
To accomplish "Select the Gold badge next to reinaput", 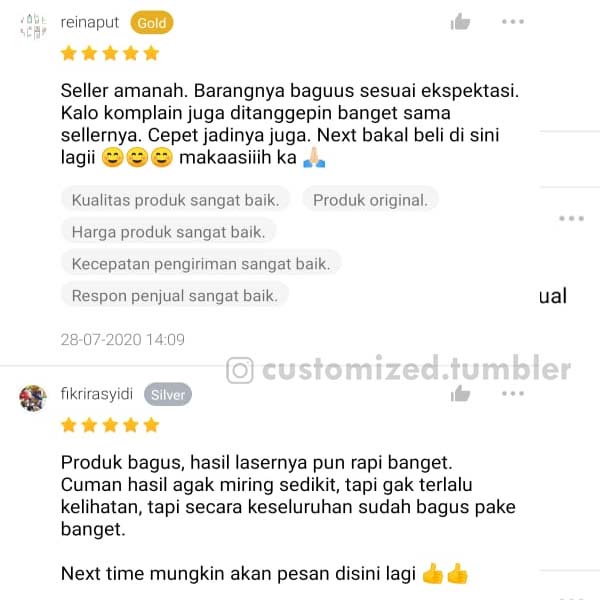I will click(152, 23).
